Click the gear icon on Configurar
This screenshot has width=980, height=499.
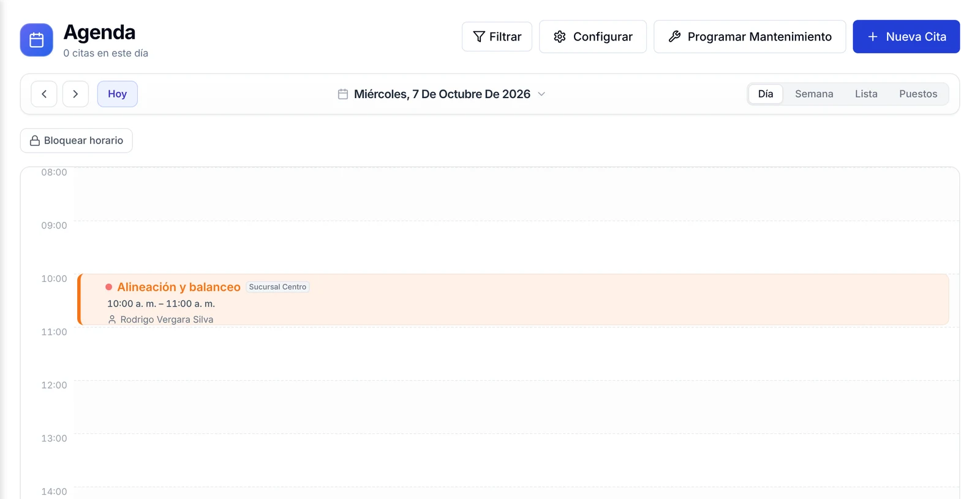(x=560, y=37)
